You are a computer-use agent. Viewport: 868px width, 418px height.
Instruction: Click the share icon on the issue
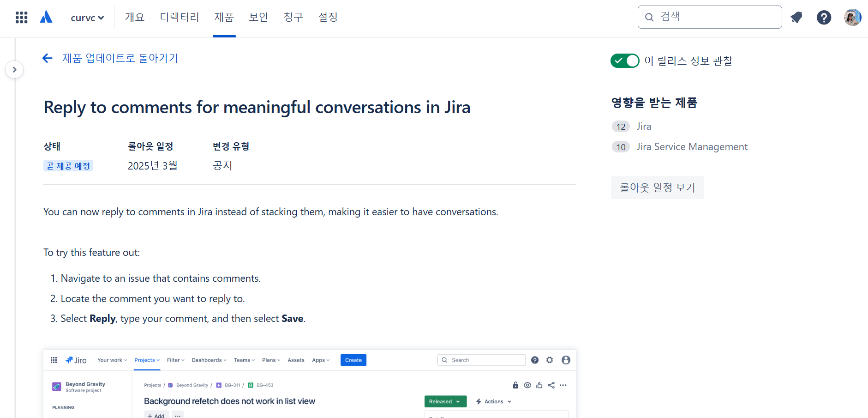coord(551,385)
